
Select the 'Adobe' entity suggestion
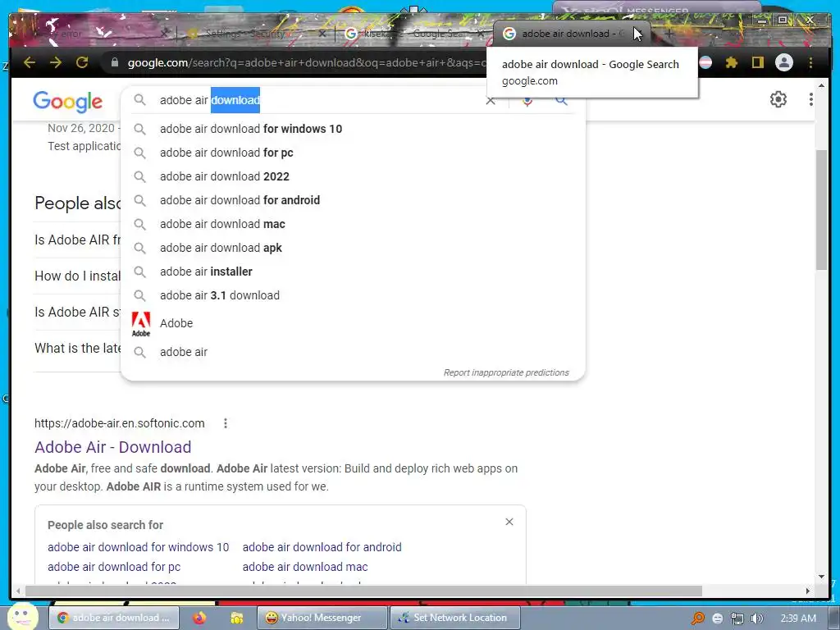353,323
